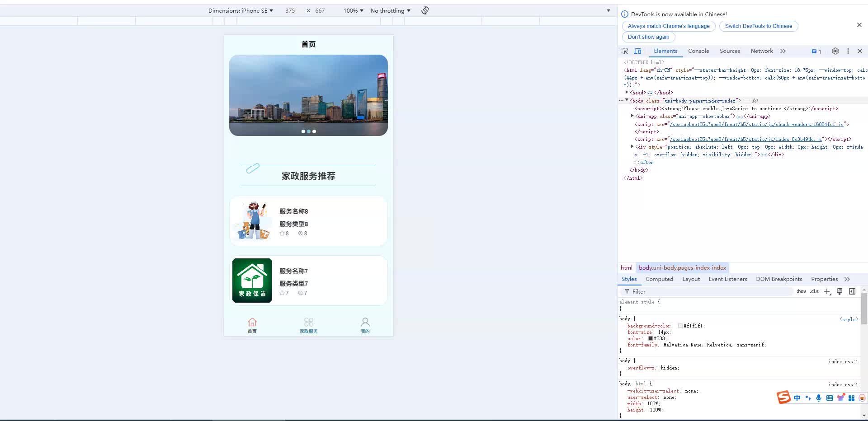Open the No throttling dropdown

(390, 10)
